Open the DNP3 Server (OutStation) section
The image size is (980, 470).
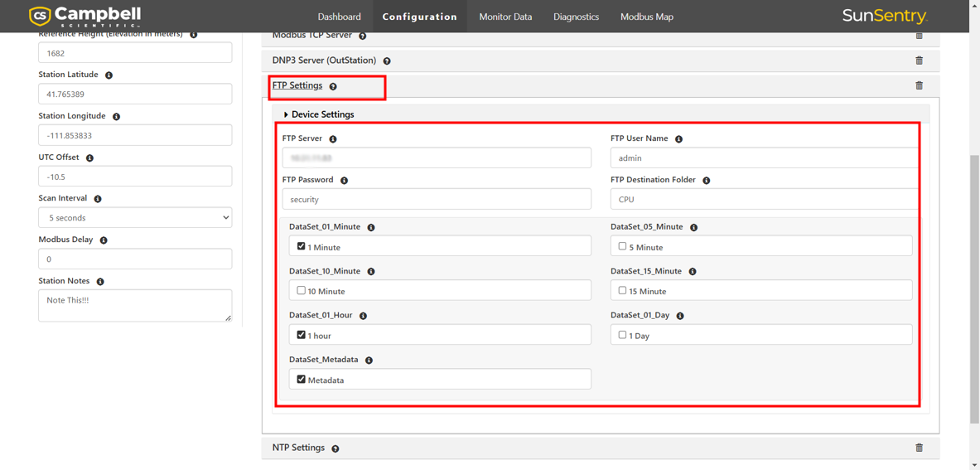click(x=324, y=61)
